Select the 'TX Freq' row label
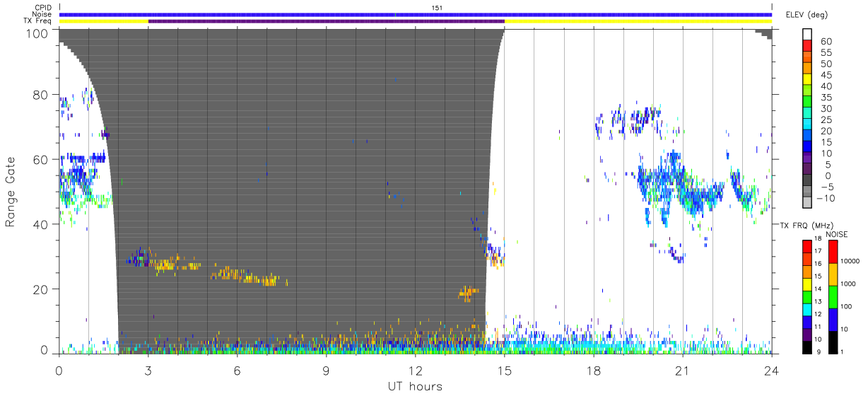This screenshot has width=868, height=401. (x=39, y=21)
